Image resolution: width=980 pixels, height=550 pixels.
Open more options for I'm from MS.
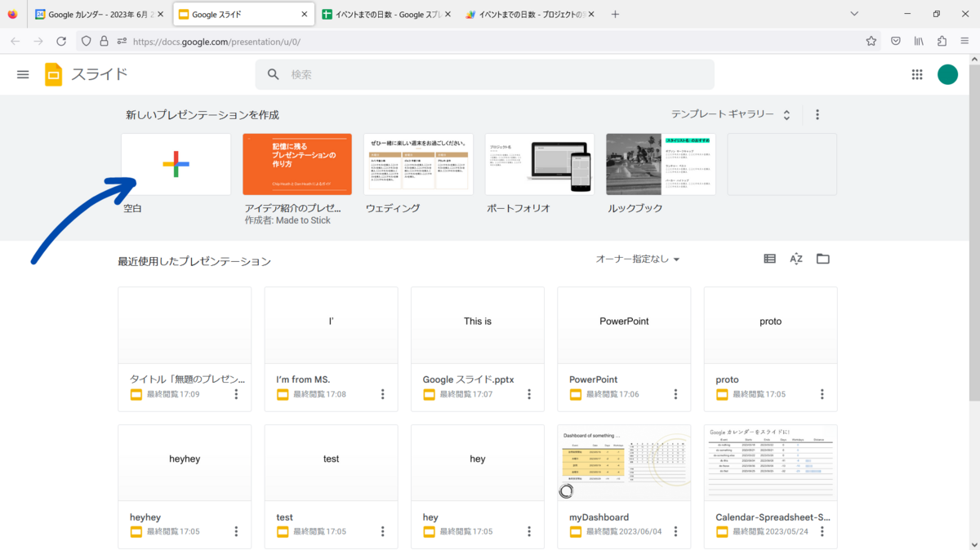click(x=383, y=394)
